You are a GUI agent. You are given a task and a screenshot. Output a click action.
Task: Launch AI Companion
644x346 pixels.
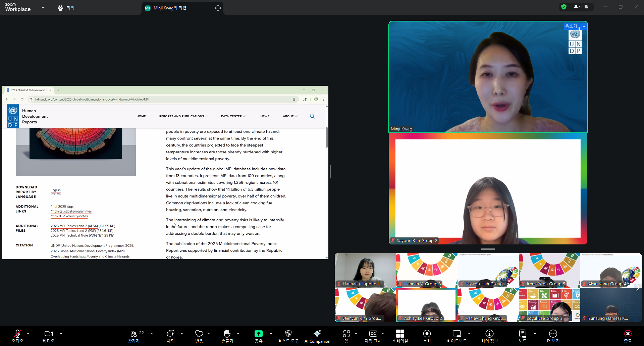pyautogui.click(x=317, y=336)
